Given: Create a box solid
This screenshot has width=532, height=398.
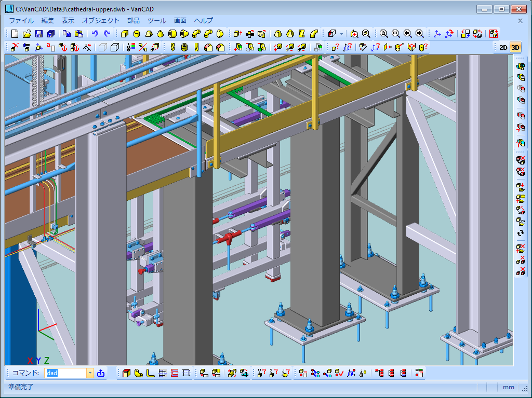Looking at the screenshot, I should 125,34.
